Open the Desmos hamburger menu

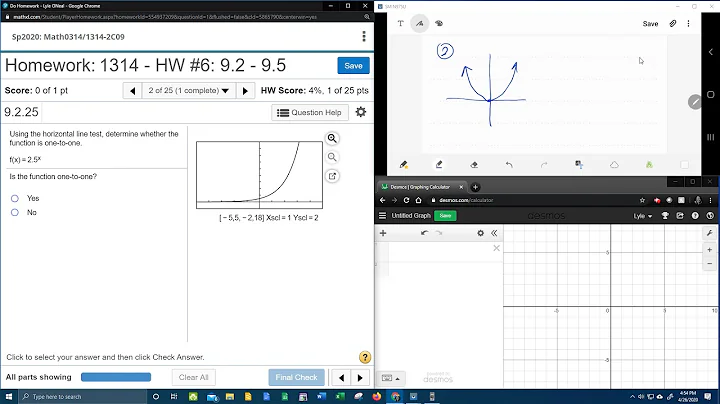[382, 215]
